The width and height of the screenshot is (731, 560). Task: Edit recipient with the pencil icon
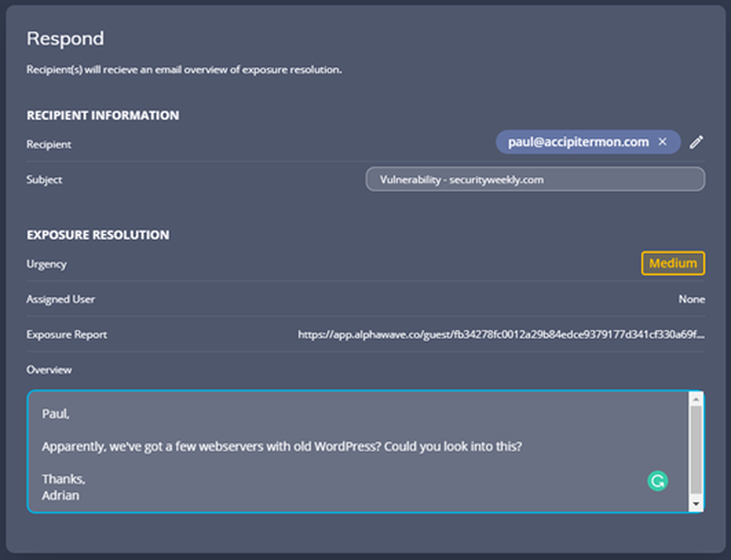point(696,142)
